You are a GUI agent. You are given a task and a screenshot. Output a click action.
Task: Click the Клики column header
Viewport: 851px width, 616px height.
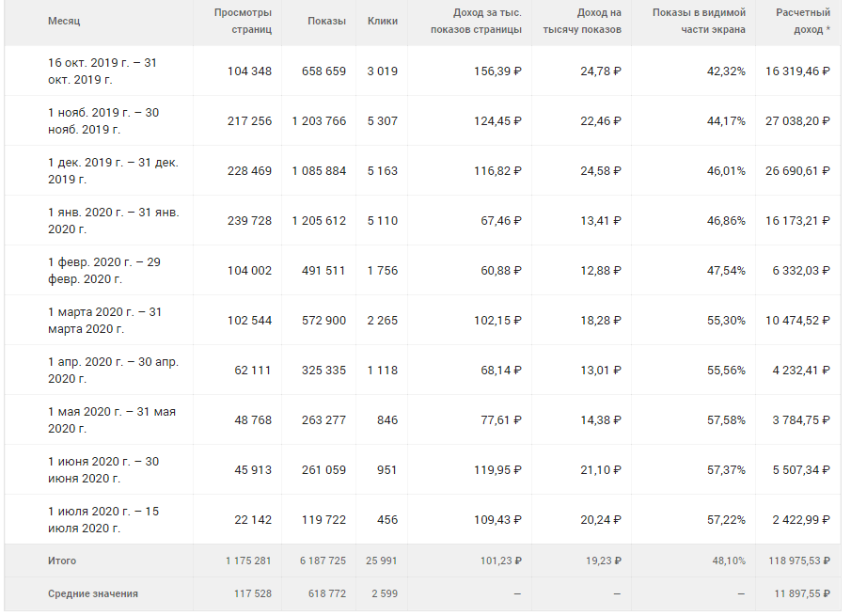click(383, 21)
